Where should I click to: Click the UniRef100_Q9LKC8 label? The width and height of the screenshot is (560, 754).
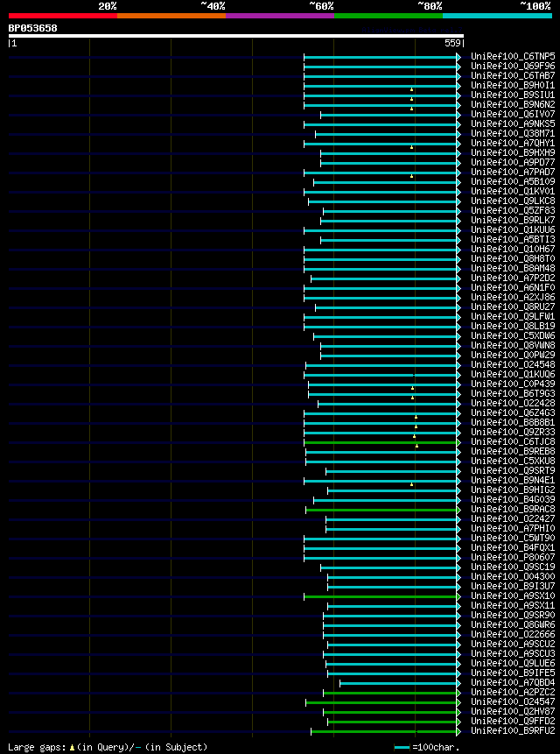pyautogui.click(x=513, y=201)
